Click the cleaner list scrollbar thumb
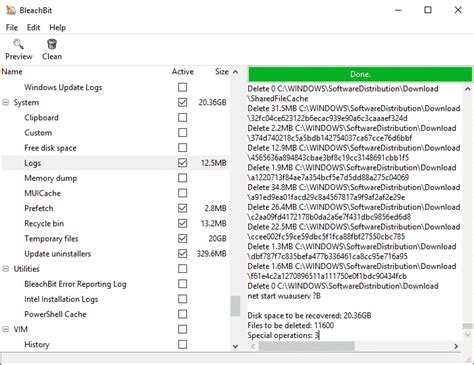The width and height of the screenshot is (474, 365). (x=235, y=306)
